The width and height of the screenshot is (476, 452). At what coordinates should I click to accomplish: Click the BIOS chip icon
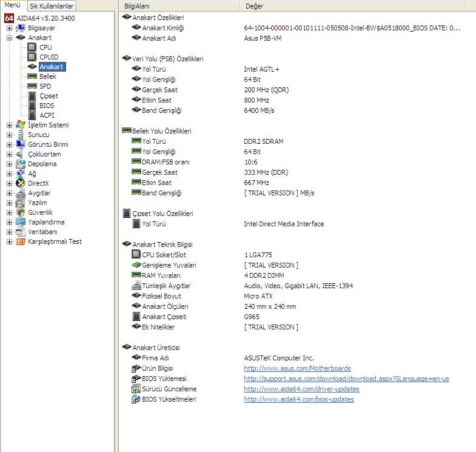pyautogui.click(x=32, y=106)
